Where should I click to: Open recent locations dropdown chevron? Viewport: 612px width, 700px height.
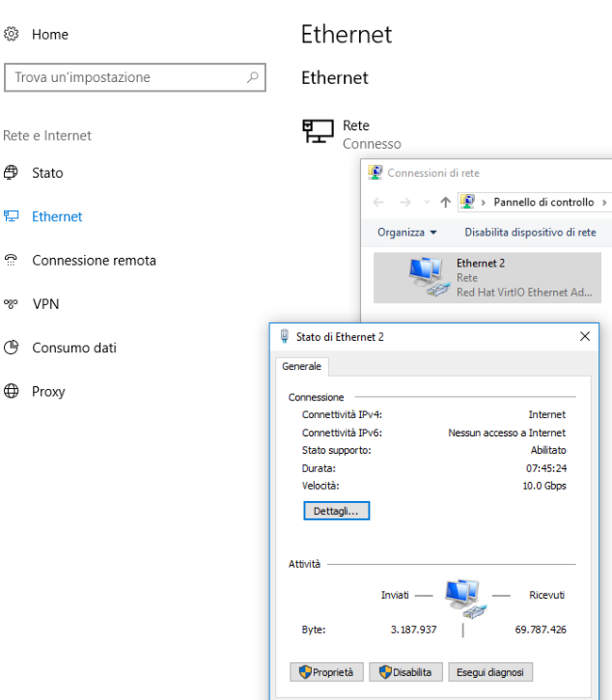coord(427,203)
